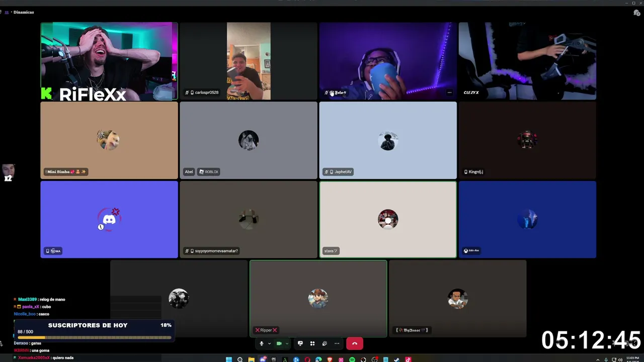Open Epic Games Launcher from taskbar
Screen dimensions: 644x362
(x=274, y=359)
